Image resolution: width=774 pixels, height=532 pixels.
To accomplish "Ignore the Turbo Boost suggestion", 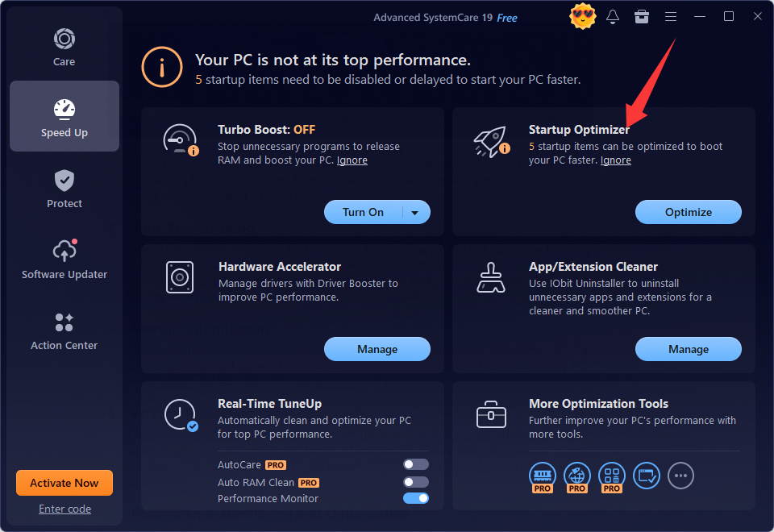I will point(352,160).
